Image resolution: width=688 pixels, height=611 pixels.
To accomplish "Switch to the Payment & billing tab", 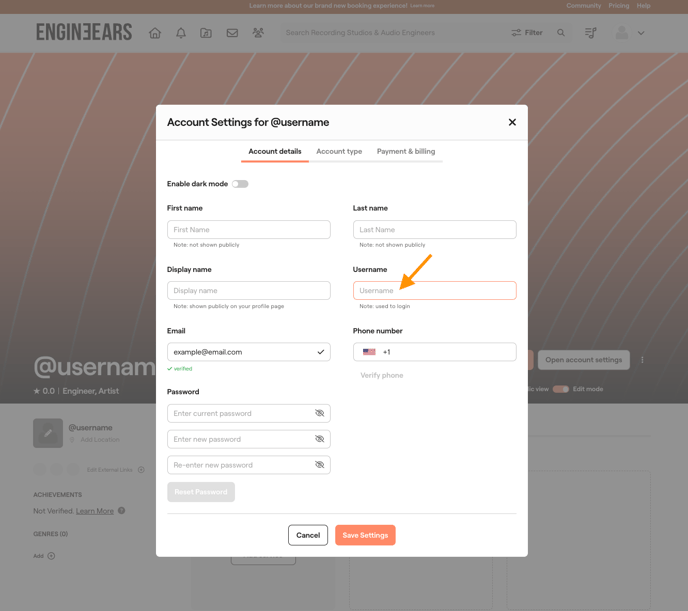I will click(406, 152).
